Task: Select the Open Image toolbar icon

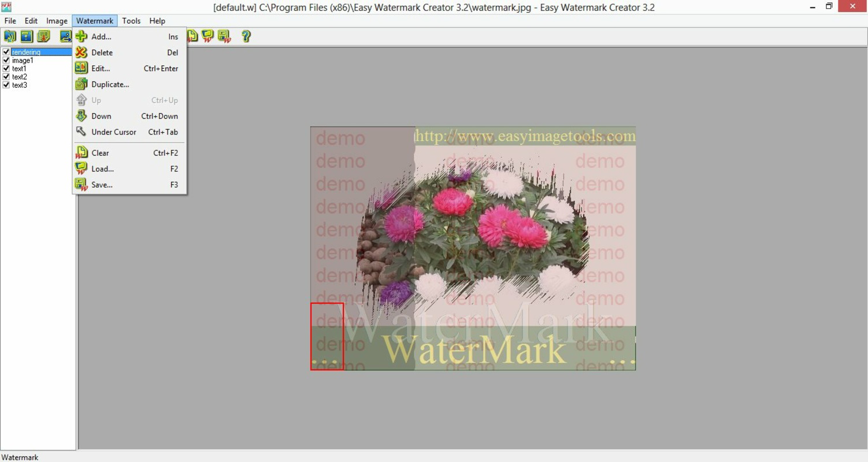Action: point(10,36)
